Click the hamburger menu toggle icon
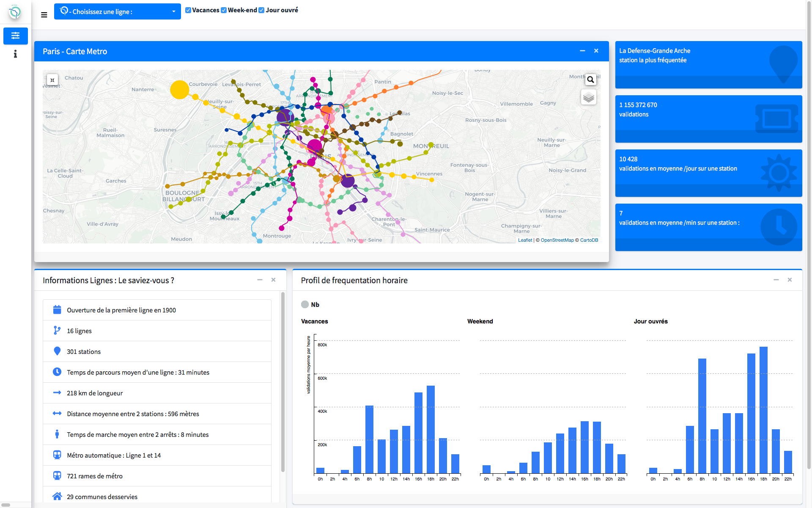This screenshot has width=812, height=508. (x=44, y=15)
